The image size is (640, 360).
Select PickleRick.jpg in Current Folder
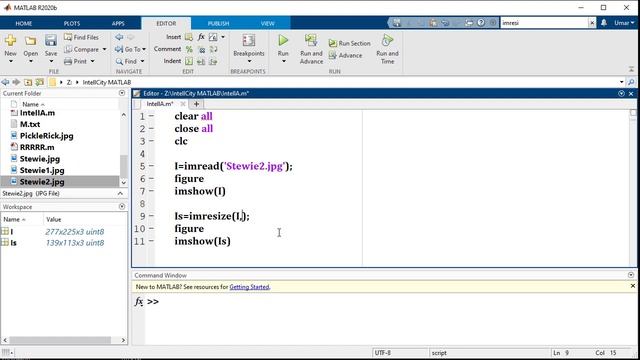click(47, 136)
